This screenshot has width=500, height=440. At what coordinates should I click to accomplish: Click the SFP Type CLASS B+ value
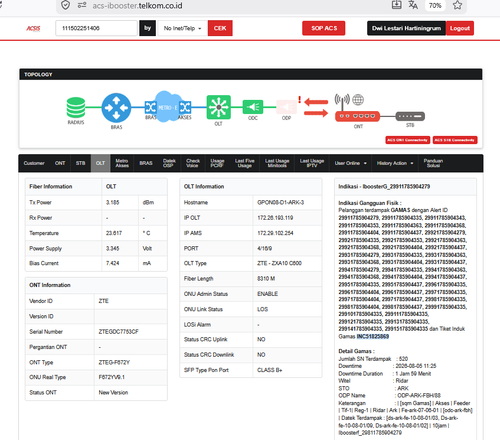click(x=270, y=370)
